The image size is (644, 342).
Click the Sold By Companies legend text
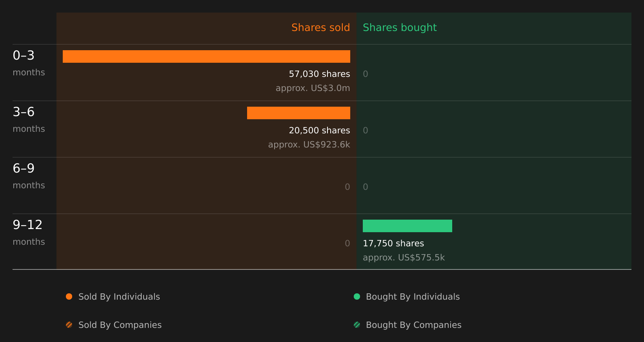[120, 325]
